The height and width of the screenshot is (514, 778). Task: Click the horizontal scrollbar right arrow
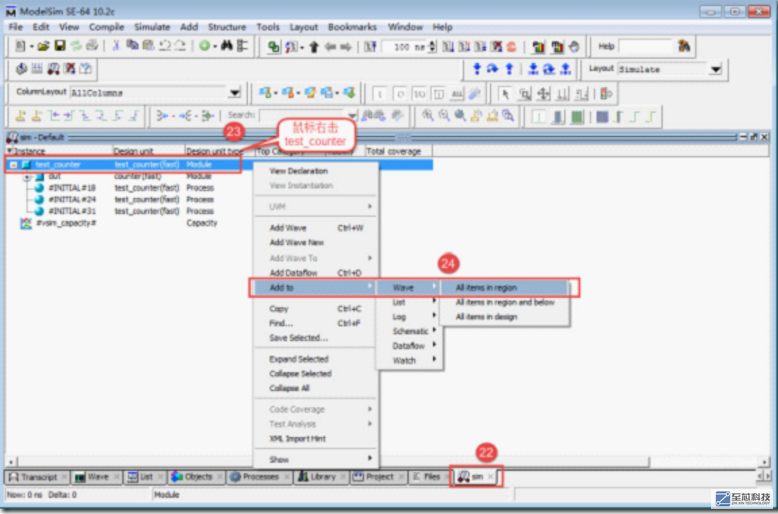pyautogui.click(x=764, y=462)
